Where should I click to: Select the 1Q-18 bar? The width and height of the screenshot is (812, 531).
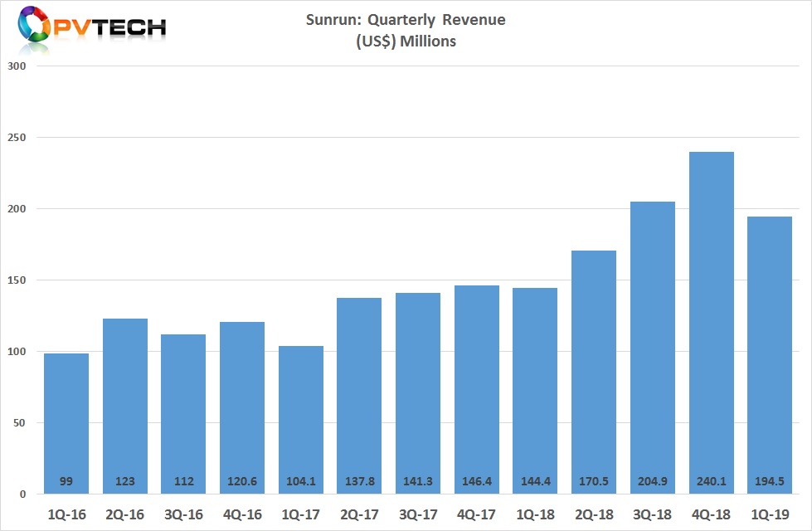pyautogui.click(x=535, y=391)
